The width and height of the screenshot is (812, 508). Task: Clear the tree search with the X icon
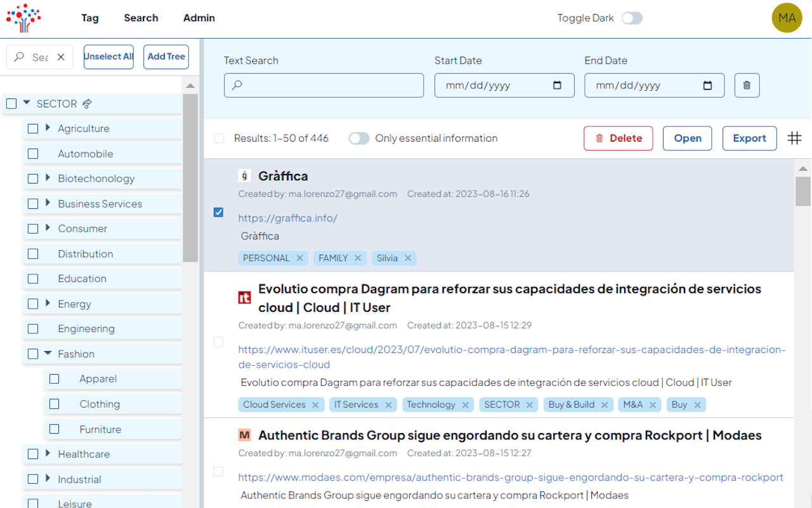61,57
